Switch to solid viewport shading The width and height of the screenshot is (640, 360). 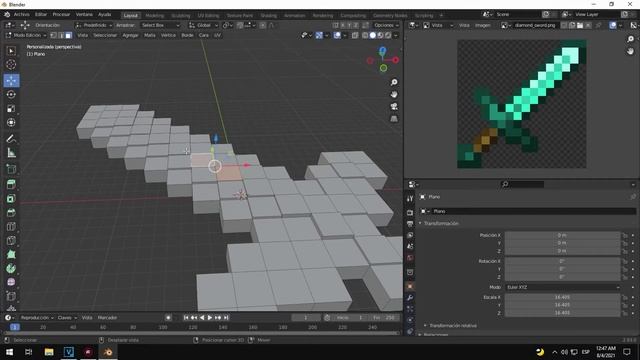pos(373,36)
